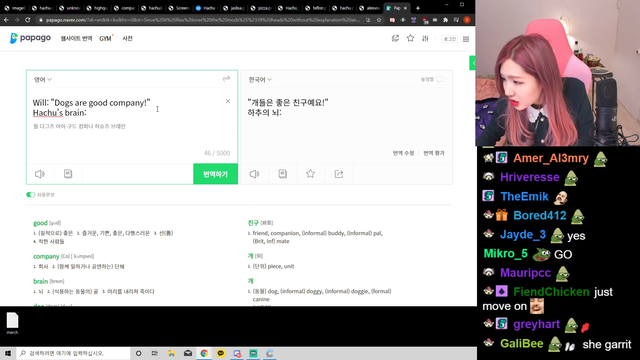Click chat username GaliBee
Image resolution: width=640 pixels, height=360 pixels.
(522, 344)
